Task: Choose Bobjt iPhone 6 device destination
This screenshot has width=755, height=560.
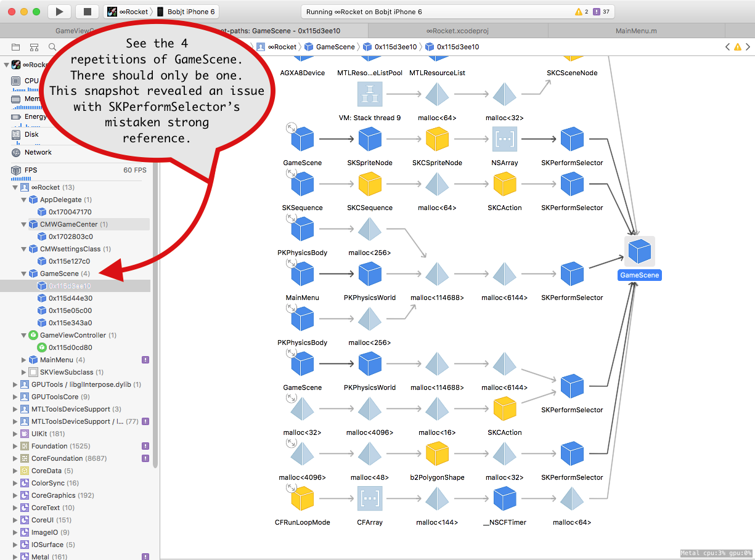Action: 186,12
